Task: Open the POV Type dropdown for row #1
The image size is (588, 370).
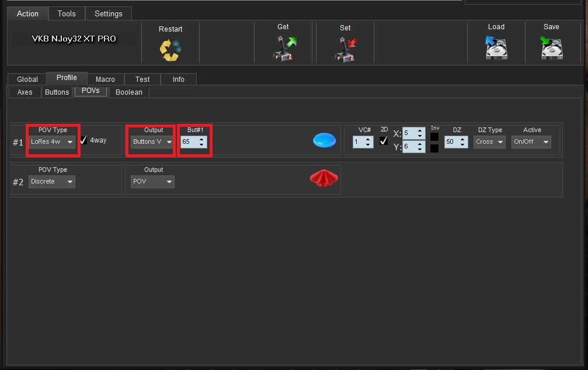Action: point(52,142)
